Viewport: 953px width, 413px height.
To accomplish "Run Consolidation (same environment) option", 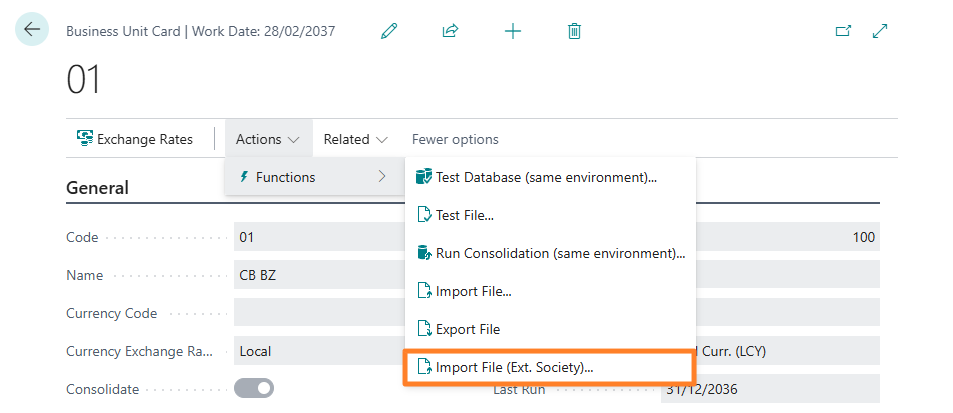I will coord(560,253).
